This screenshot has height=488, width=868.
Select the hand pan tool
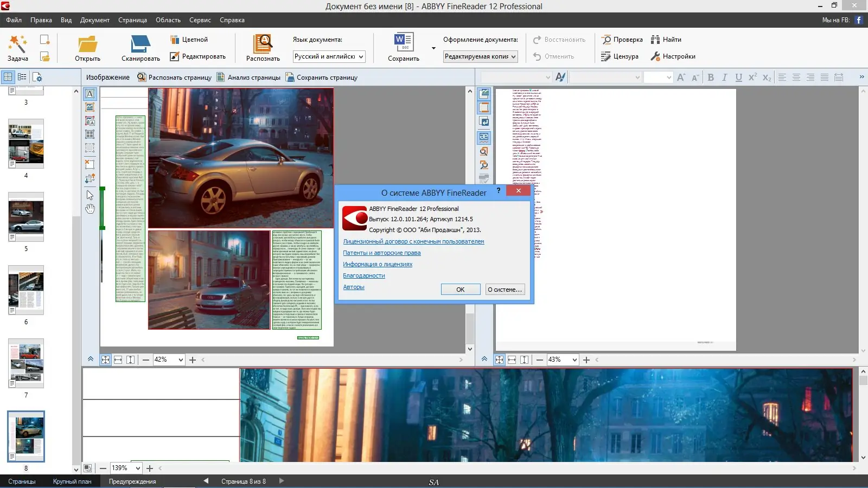(90, 209)
